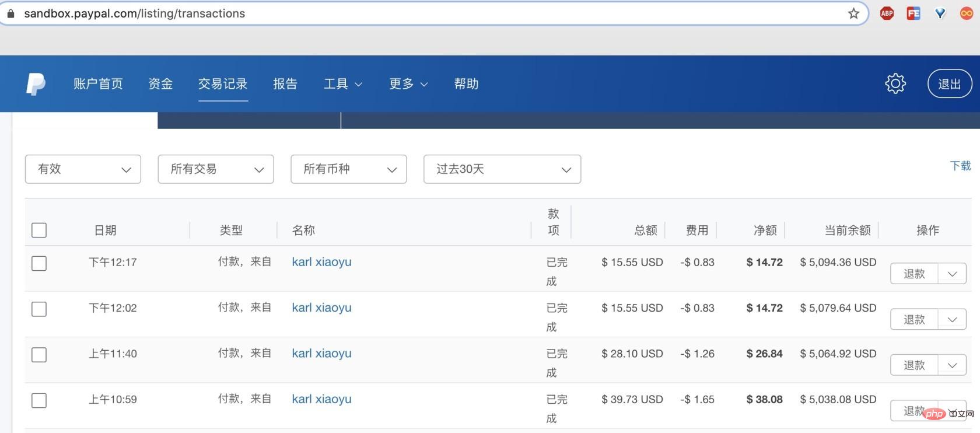Viewport: 980px width, 433px height.
Task: Check the box for the 上午10:59 transaction
Action: 39,400
